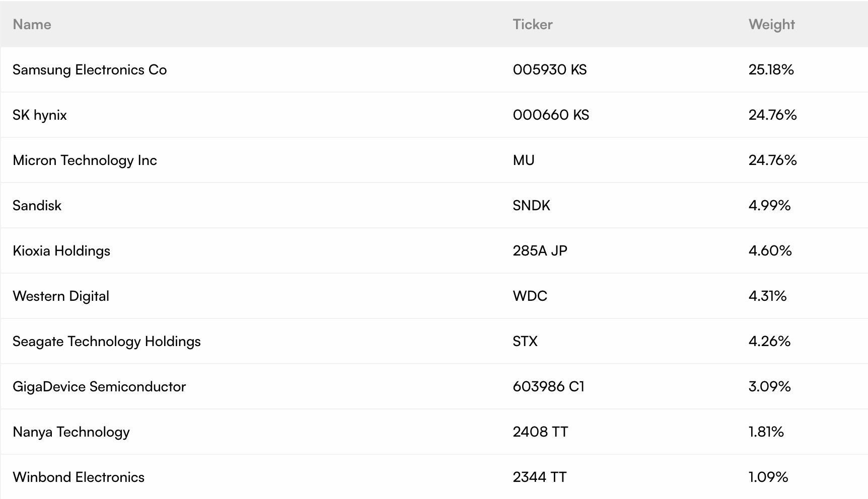Click the 2344 TT ticker
This screenshot has width=868, height=499.
pos(539,477)
